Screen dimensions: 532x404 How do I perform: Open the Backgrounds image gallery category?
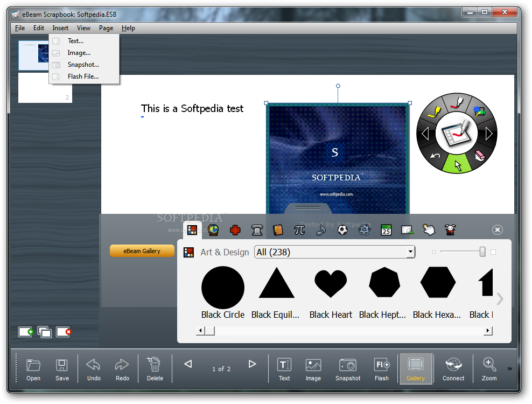[407, 230]
